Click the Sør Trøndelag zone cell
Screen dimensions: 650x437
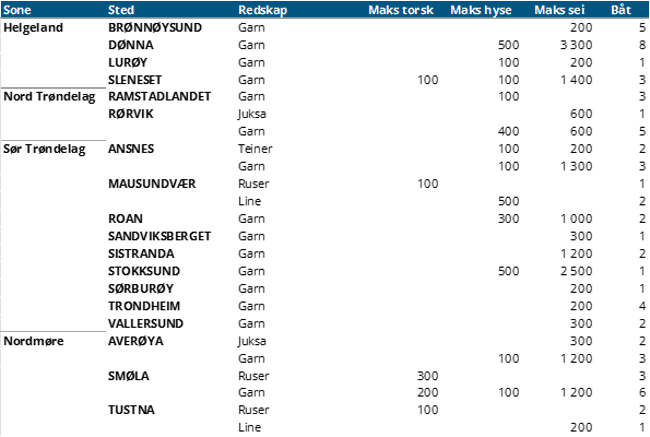point(44,149)
